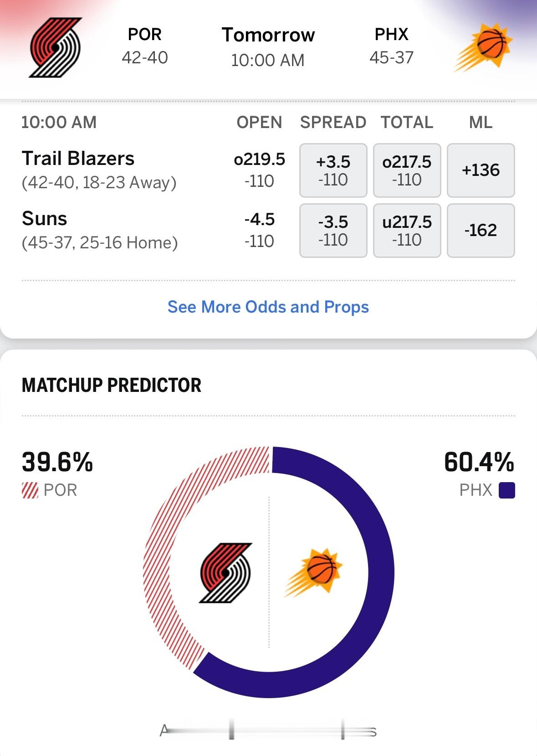This screenshot has height=756, width=537.
Task: Choose the under 217.5 total
Action: pos(407,231)
